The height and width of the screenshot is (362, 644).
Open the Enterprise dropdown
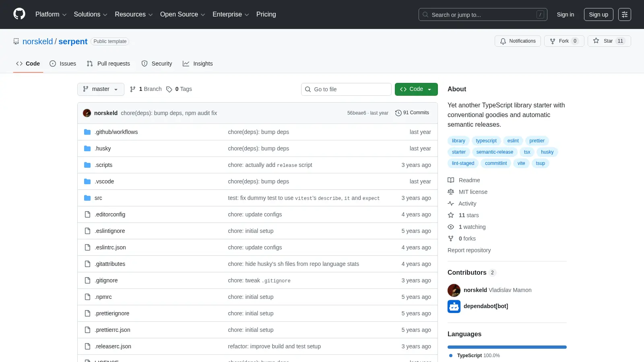point(231,14)
